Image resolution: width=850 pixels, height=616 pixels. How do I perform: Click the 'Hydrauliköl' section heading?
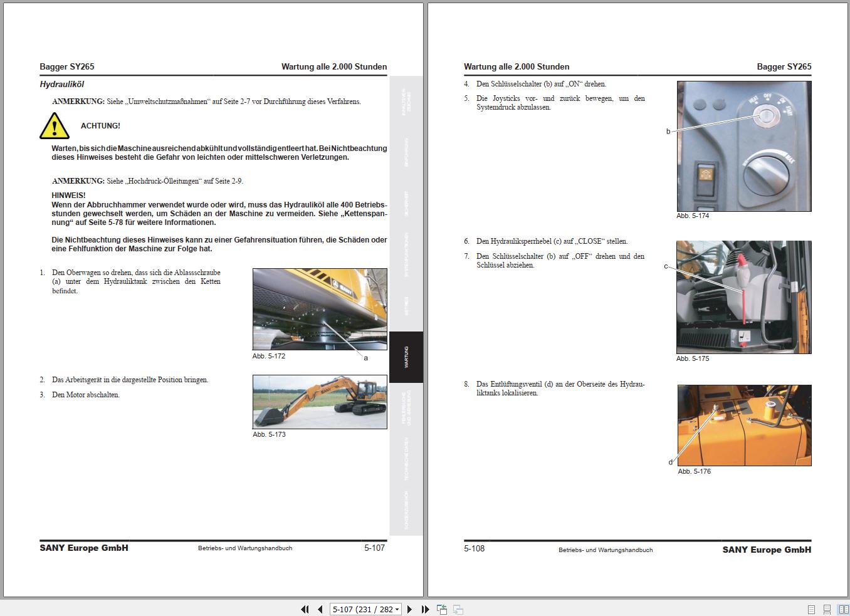[x=61, y=84]
